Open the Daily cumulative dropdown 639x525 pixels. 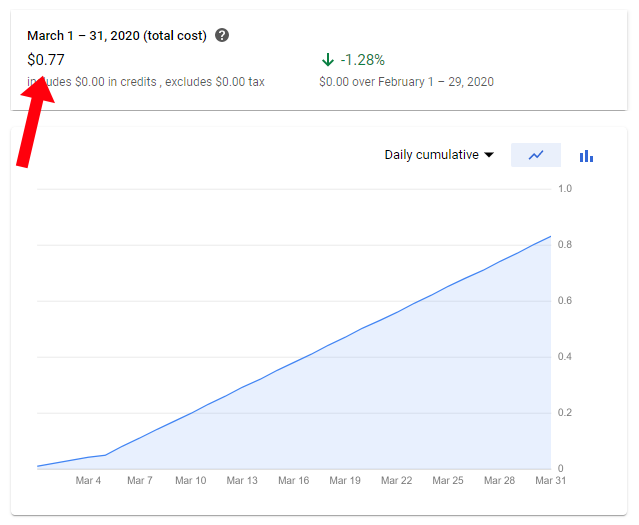(439, 155)
